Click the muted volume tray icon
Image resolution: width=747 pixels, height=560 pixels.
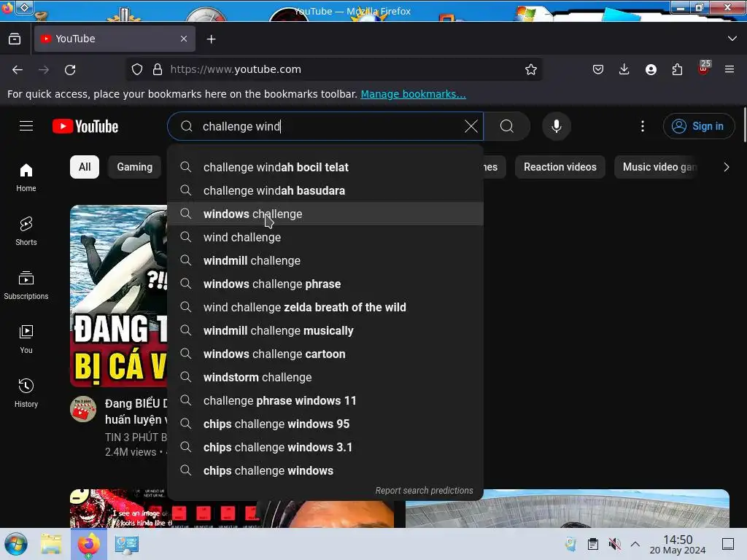pyautogui.click(x=614, y=544)
